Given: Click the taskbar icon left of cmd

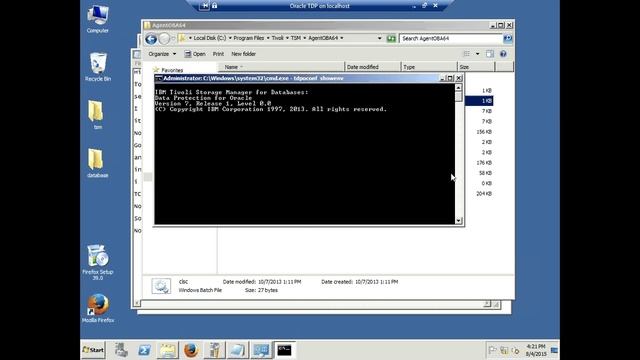Looking at the screenshot, I should click(261, 350).
